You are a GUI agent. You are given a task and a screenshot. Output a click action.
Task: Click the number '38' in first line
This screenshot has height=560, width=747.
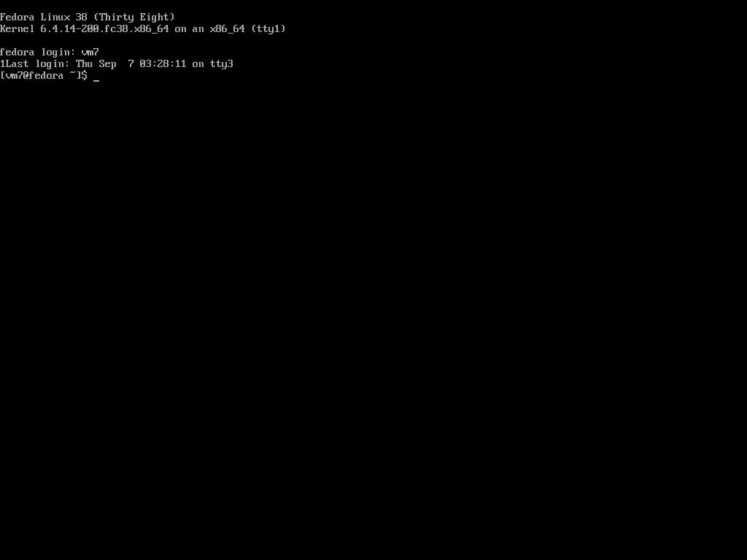pos(82,17)
